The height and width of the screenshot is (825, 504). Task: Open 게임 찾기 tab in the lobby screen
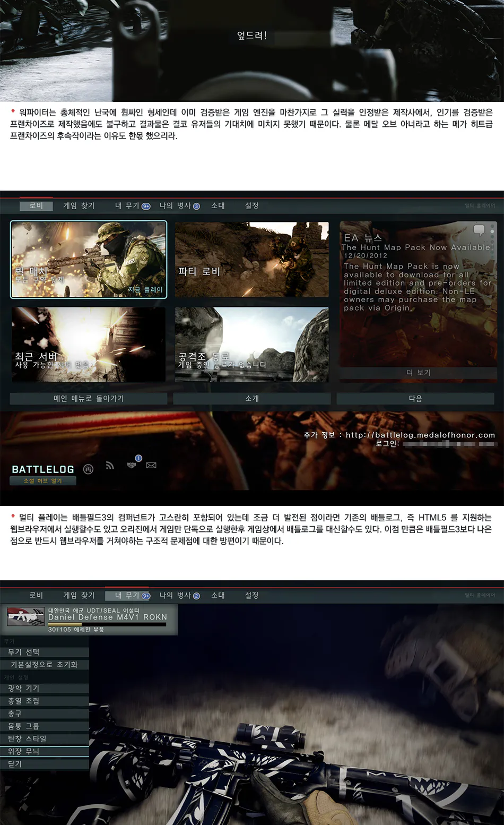pyautogui.click(x=79, y=205)
